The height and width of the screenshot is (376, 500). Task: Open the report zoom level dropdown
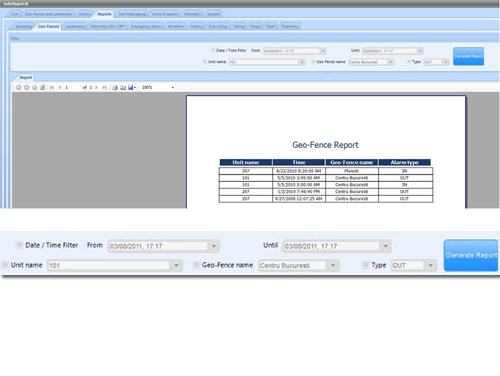173,87
